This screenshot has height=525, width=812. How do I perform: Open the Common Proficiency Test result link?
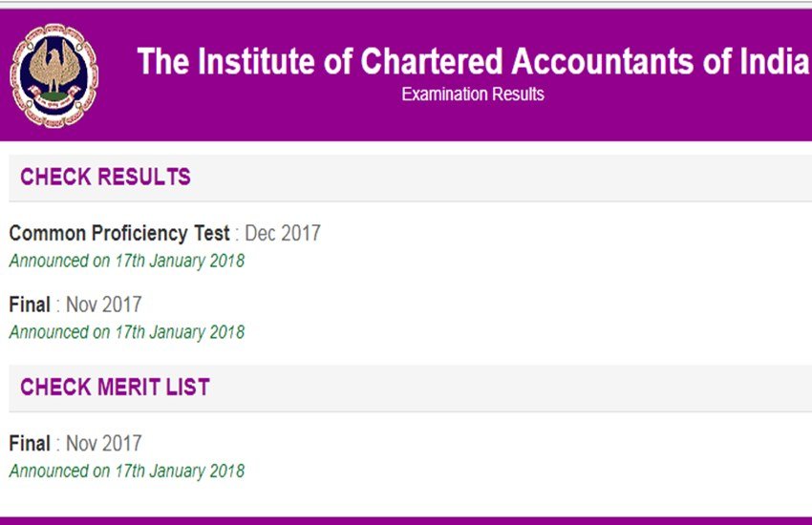point(119,233)
